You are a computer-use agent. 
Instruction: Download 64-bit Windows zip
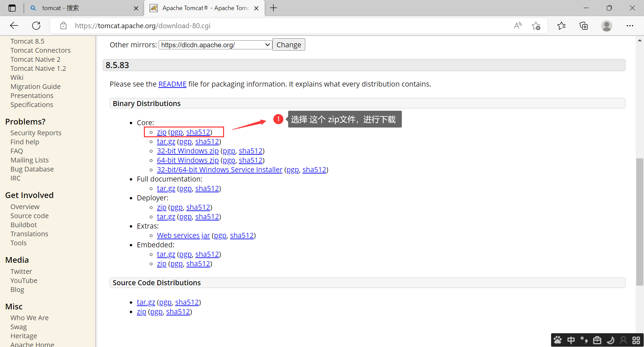(188, 160)
